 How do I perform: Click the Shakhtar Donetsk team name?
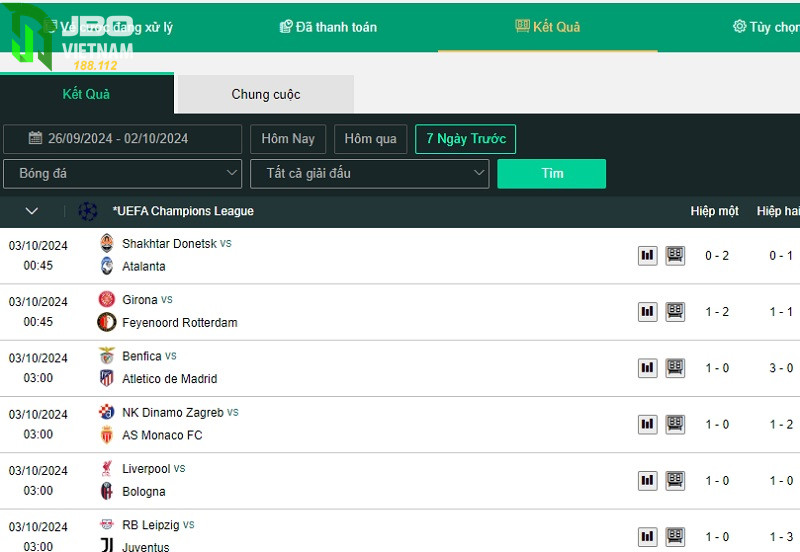(169, 244)
